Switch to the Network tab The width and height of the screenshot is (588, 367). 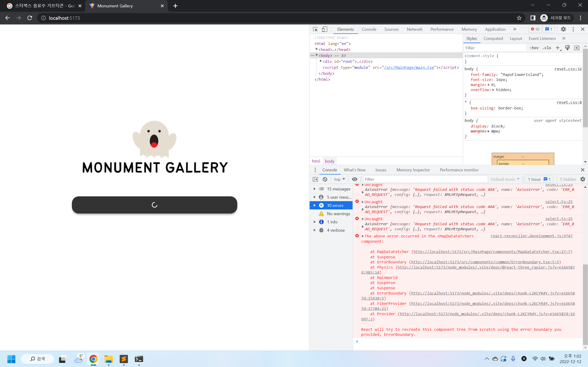tap(414, 29)
